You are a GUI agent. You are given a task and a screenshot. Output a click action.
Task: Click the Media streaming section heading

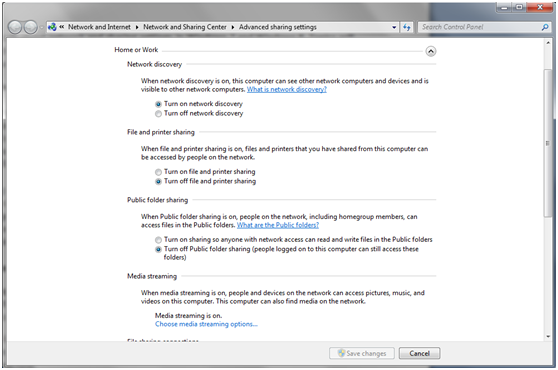point(152,276)
